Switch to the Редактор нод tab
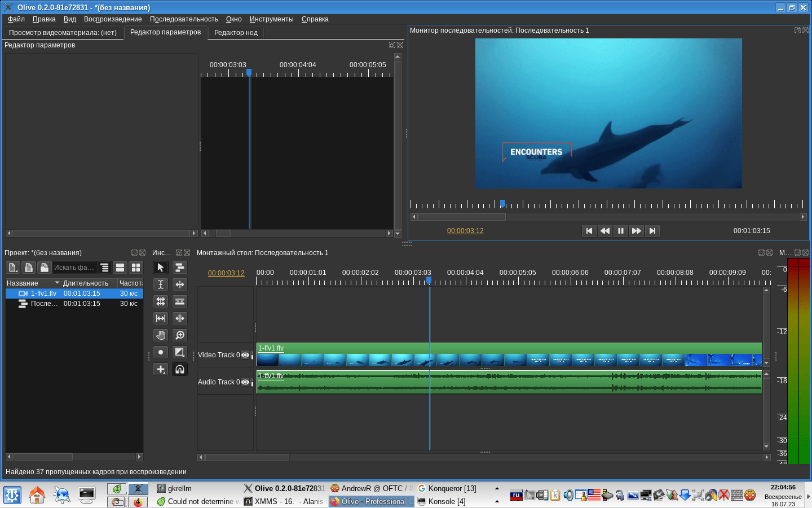Screen dimensions: 812x508 (x=236, y=33)
